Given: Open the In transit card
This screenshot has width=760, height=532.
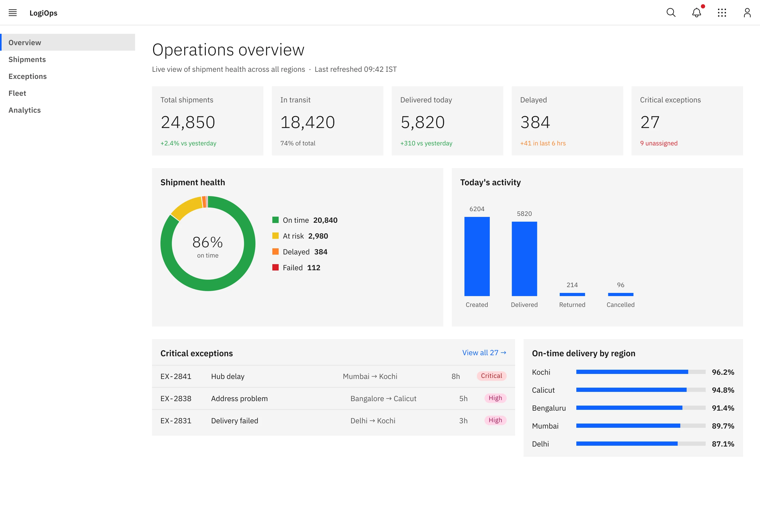Looking at the screenshot, I should coord(327,121).
